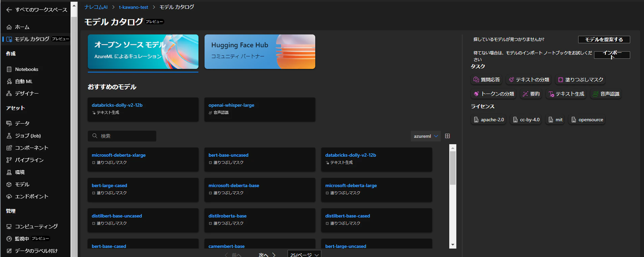Open the ナレコムAI breadcrumb link
Viewport: 644px width, 257px height.
click(96, 7)
